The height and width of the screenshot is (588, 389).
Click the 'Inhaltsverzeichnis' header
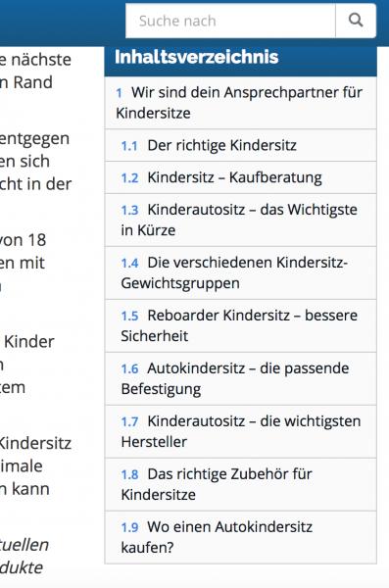click(x=197, y=57)
